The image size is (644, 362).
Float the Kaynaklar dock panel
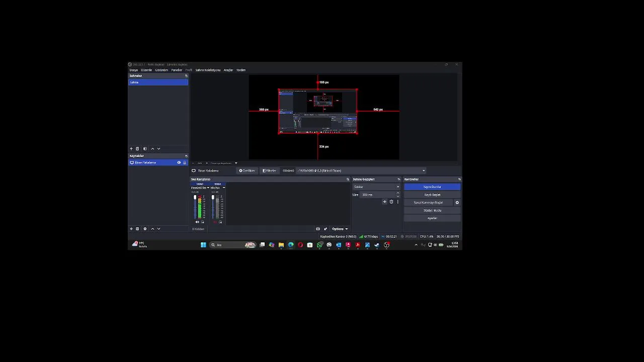[x=186, y=156]
